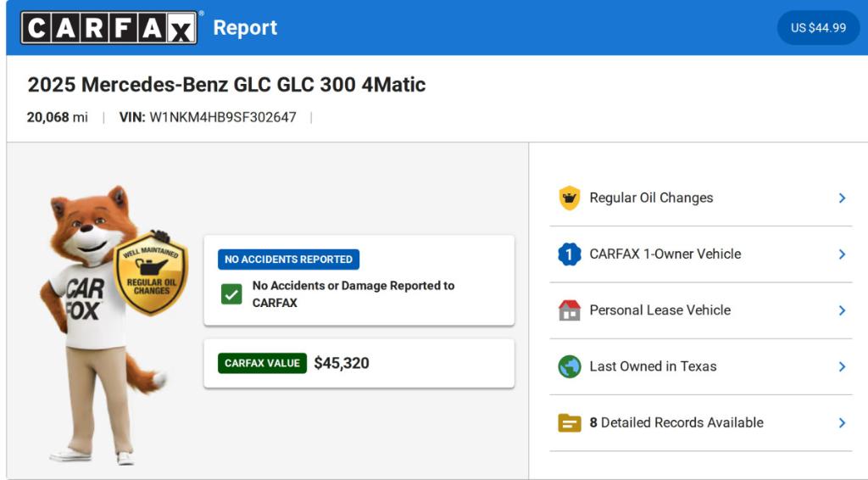
Task: Expand the Personal Lease Vehicle chevron
Action: [x=842, y=310]
